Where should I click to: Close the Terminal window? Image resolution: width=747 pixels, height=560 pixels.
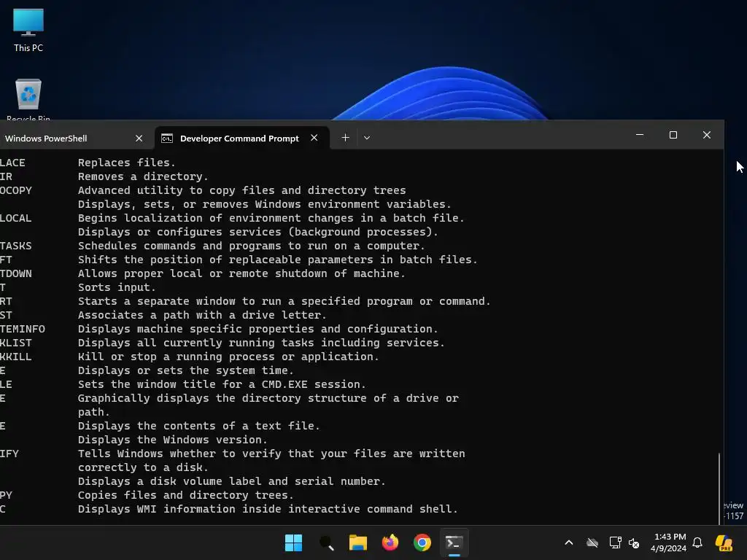click(x=706, y=135)
